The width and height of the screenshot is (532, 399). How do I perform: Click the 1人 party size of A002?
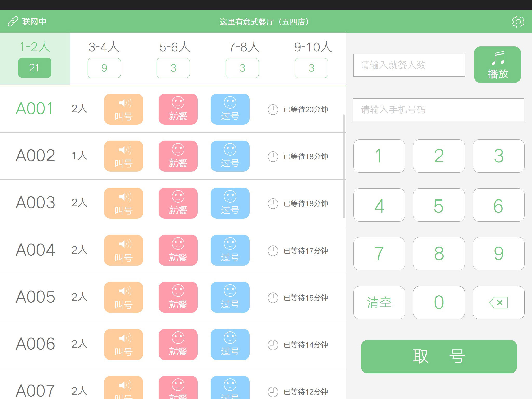click(79, 156)
